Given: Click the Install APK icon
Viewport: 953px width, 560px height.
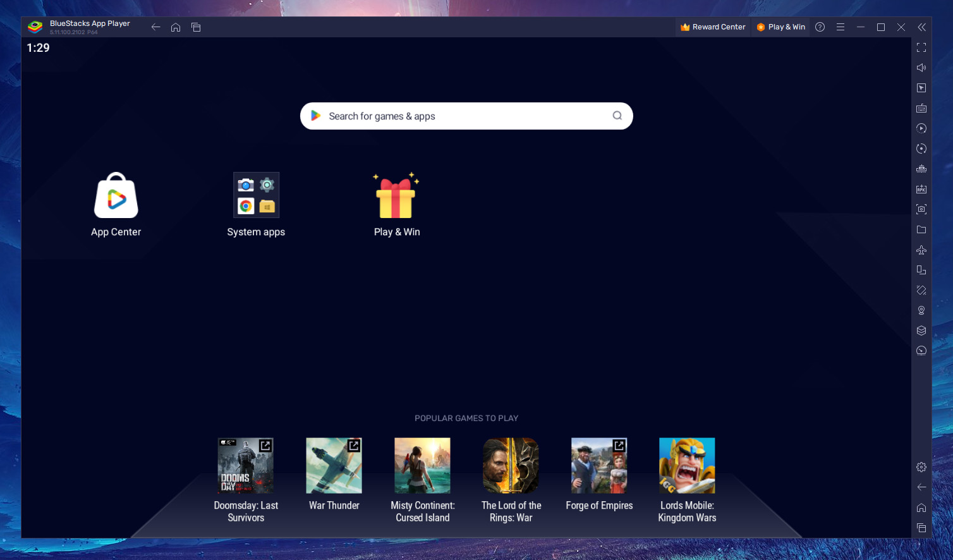Looking at the screenshot, I should click(921, 189).
